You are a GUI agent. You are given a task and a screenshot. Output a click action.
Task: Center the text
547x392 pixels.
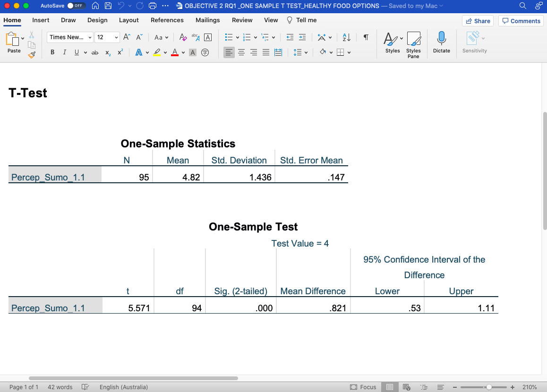coord(241,52)
